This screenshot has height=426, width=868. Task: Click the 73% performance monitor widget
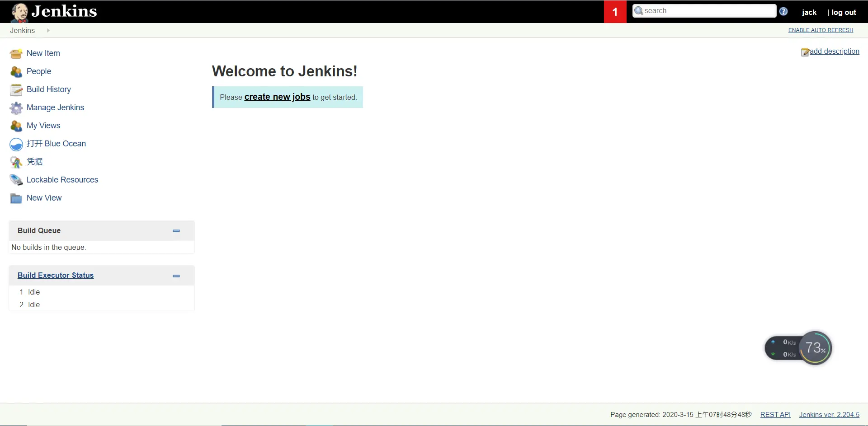pyautogui.click(x=816, y=348)
